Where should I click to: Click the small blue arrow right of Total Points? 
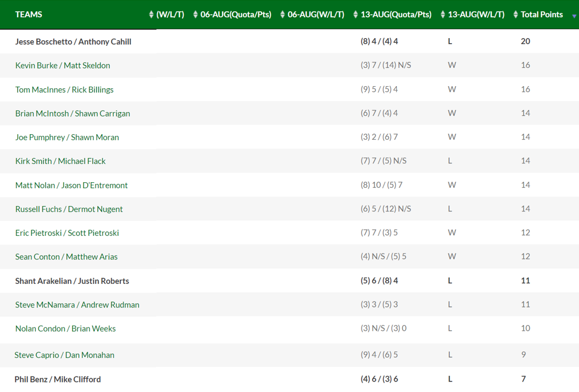click(x=574, y=17)
